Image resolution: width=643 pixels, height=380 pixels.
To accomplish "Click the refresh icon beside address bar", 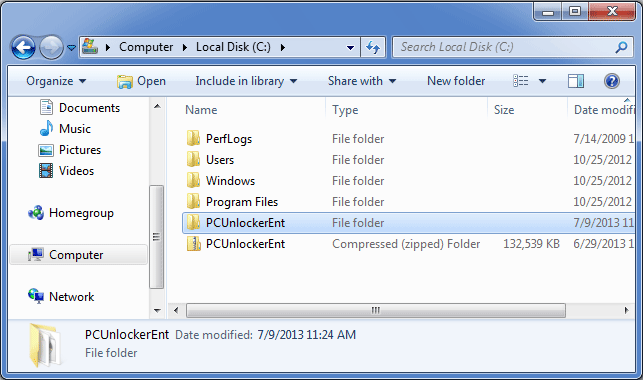I will [373, 47].
